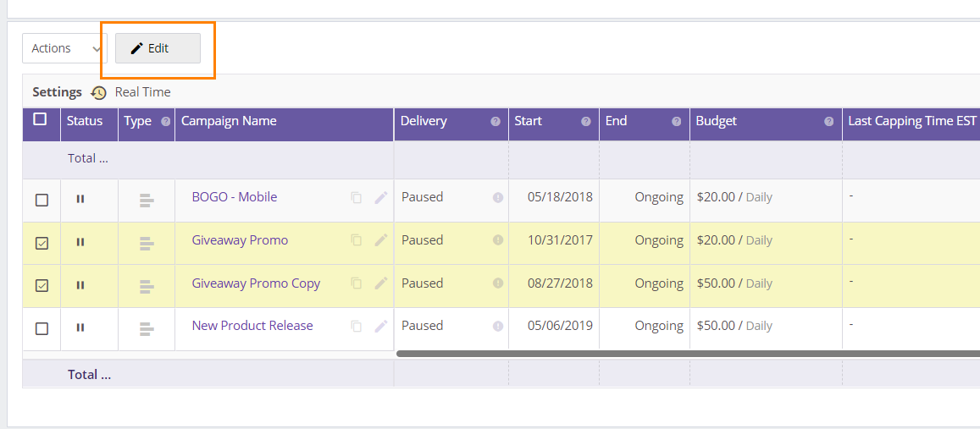Click the copy icon for BOGO - Mobile

pos(357,197)
